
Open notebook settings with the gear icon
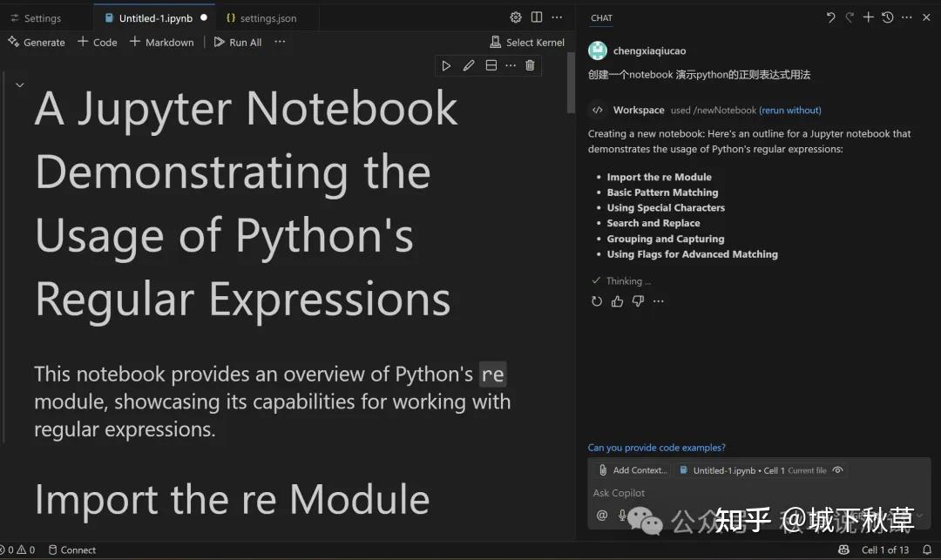[515, 17]
